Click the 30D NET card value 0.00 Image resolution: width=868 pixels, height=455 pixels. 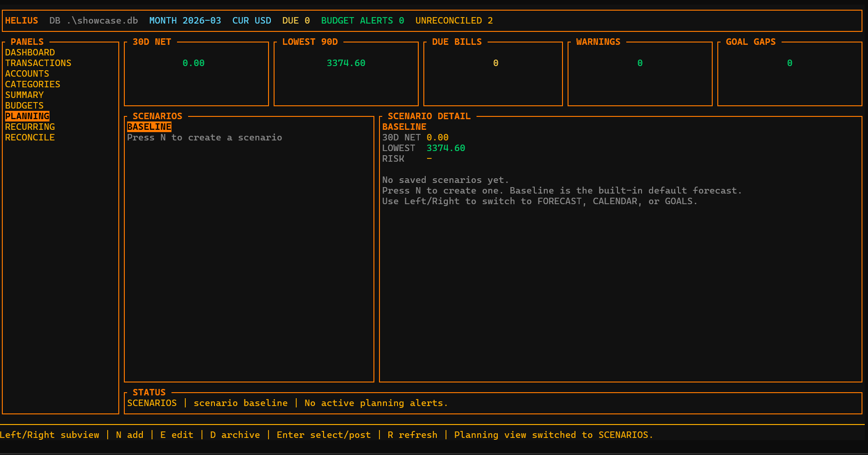[x=194, y=63]
